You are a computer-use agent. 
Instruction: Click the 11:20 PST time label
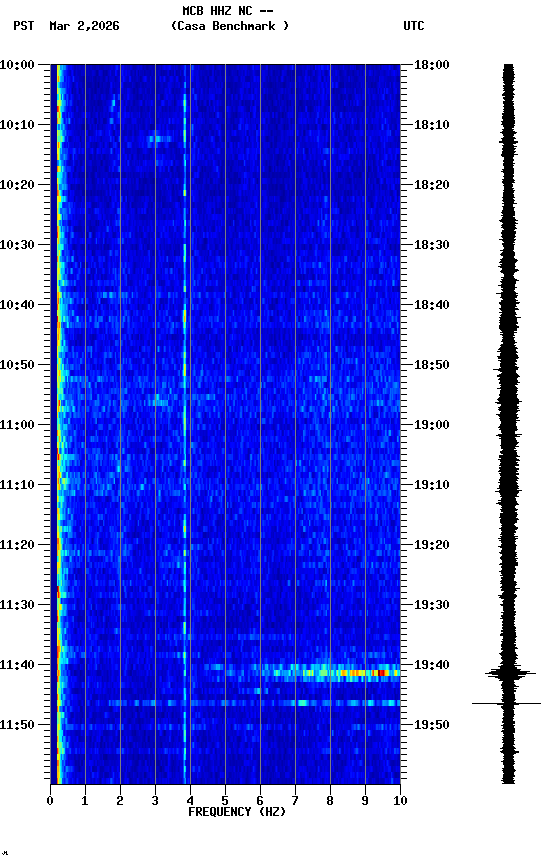(17, 545)
